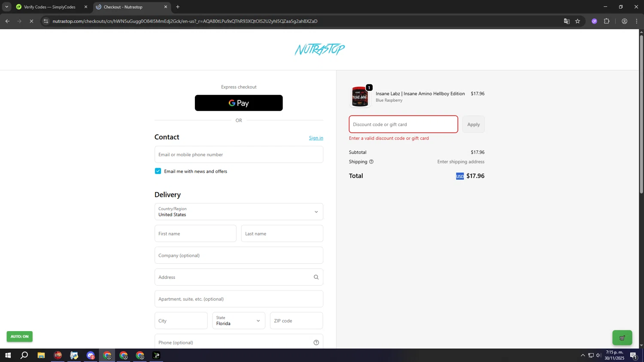Click the Apartment, suite, etc. field
Screen dimensions: 644x362
[239, 299]
